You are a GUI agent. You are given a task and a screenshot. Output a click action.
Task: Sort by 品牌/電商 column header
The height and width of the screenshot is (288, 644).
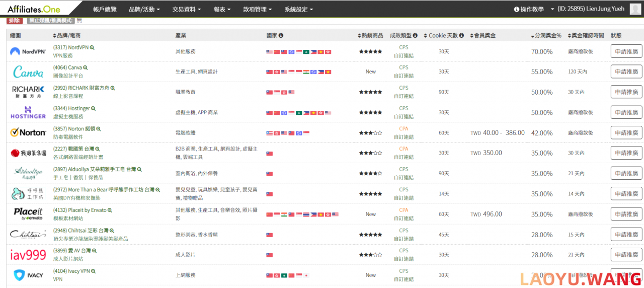point(66,35)
